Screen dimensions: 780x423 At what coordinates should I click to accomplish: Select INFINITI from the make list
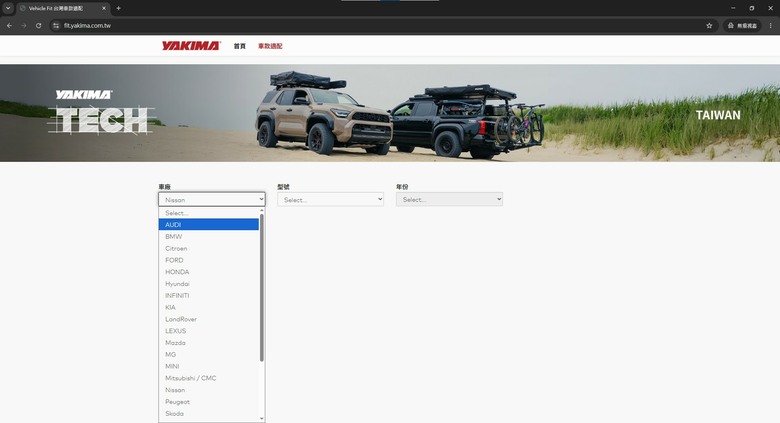tap(209, 296)
